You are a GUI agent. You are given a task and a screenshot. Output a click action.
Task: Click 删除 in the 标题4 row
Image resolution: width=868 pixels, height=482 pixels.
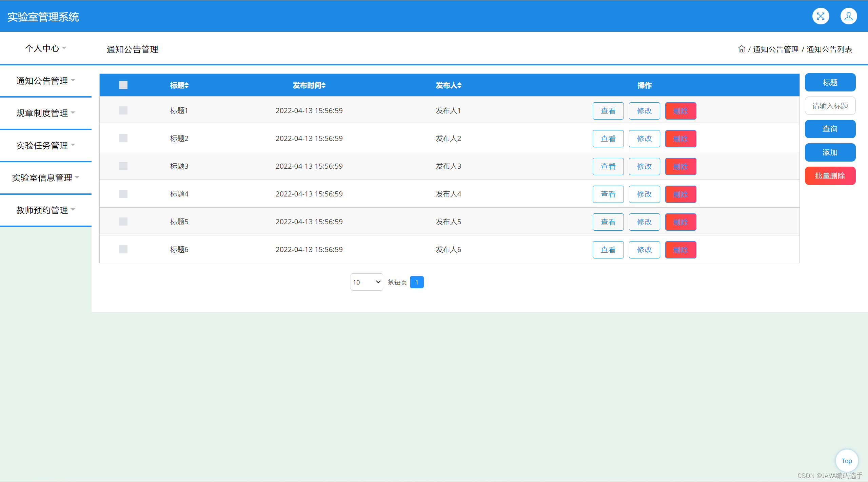point(681,194)
